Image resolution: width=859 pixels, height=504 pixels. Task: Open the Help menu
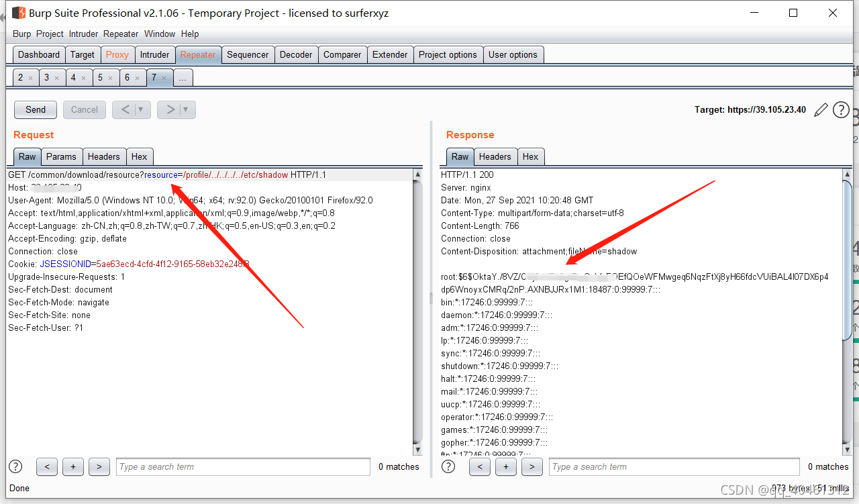coord(190,34)
